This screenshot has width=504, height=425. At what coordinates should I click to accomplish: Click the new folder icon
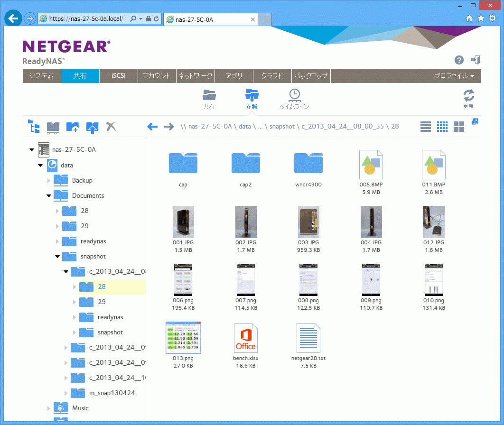click(x=72, y=127)
